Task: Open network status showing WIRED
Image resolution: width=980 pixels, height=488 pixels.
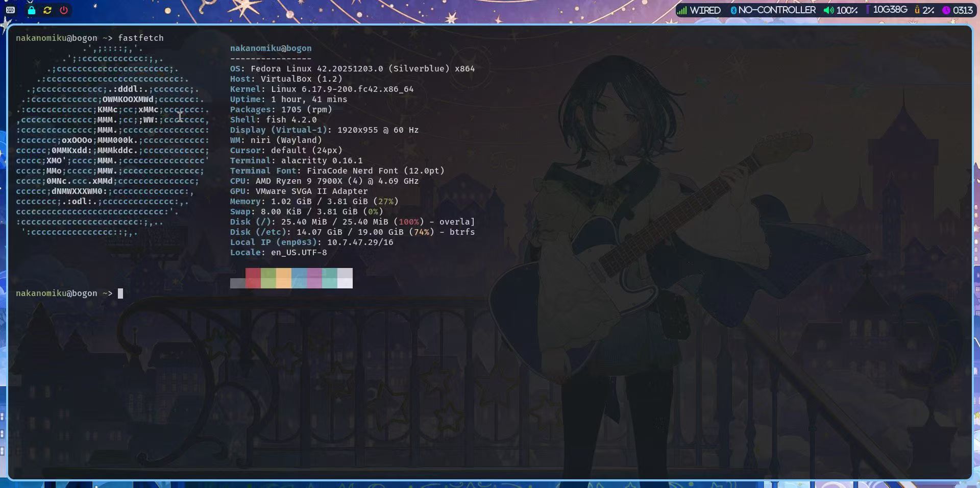Action: tap(699, 10)
